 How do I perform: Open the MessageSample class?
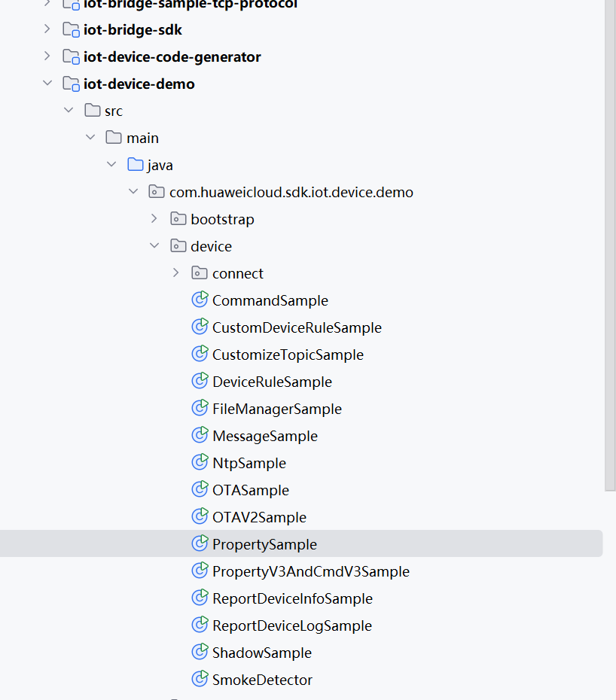[x=265, y=436]
